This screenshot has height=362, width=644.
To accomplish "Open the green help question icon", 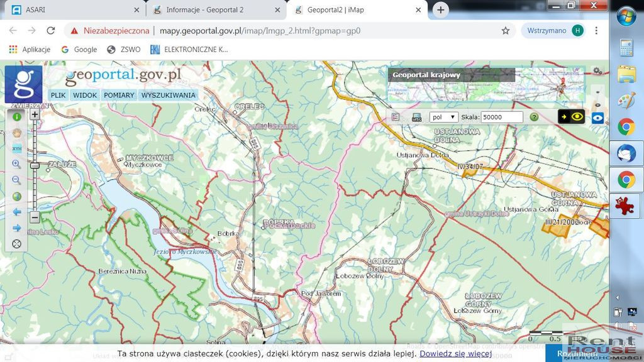I will 534,117.
